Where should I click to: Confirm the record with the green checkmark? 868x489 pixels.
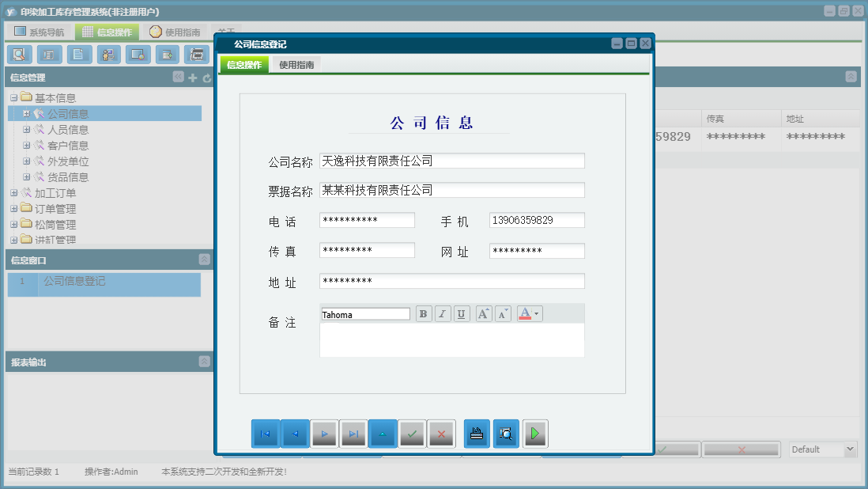tap(412, 433)
